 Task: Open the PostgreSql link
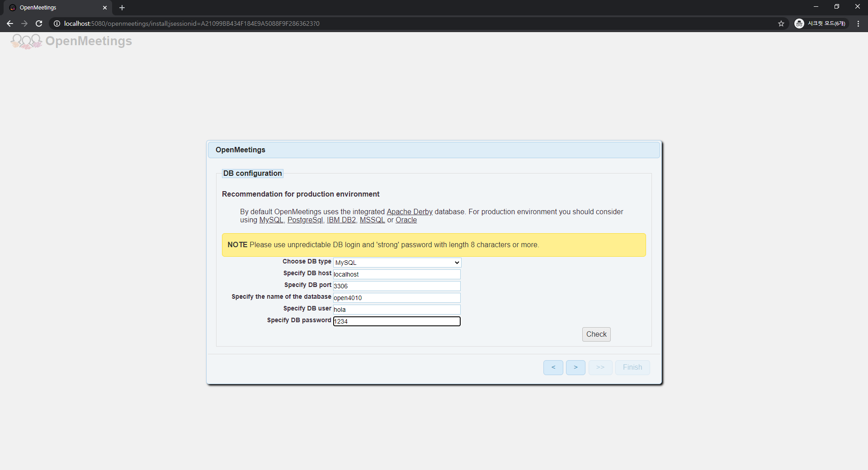coord(305,220)
